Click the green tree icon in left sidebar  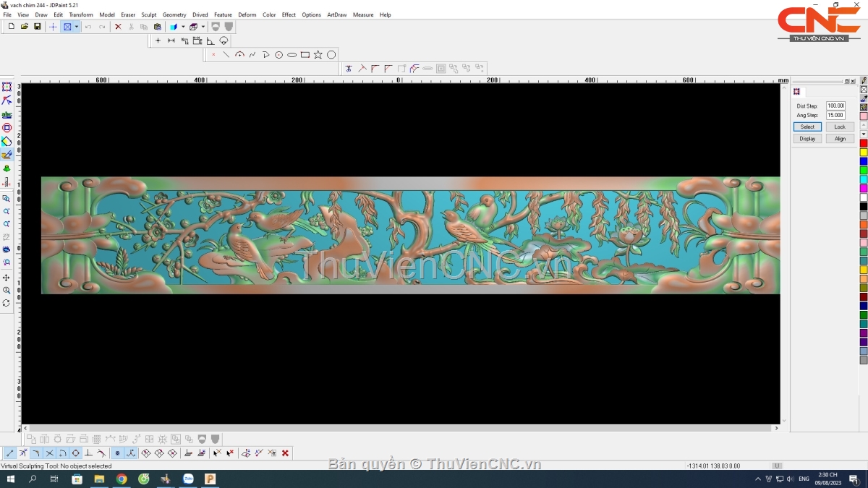click(x=7, y=168)
